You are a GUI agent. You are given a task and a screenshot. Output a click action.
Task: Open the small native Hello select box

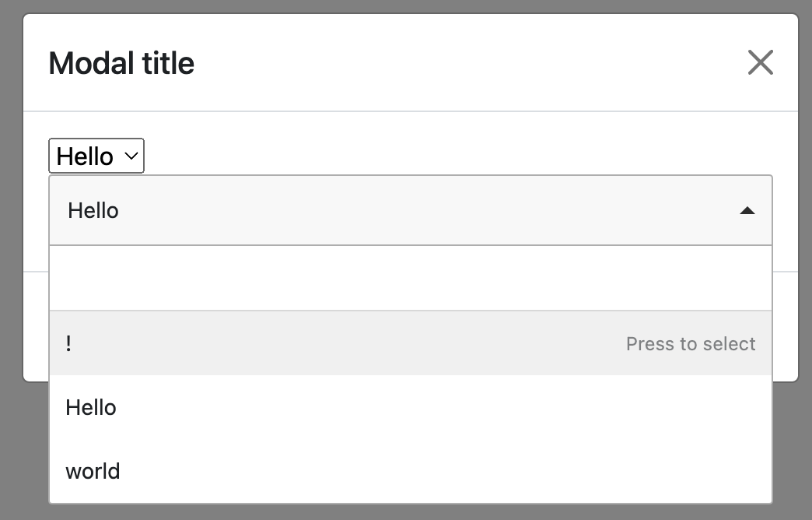pos(96,156)
